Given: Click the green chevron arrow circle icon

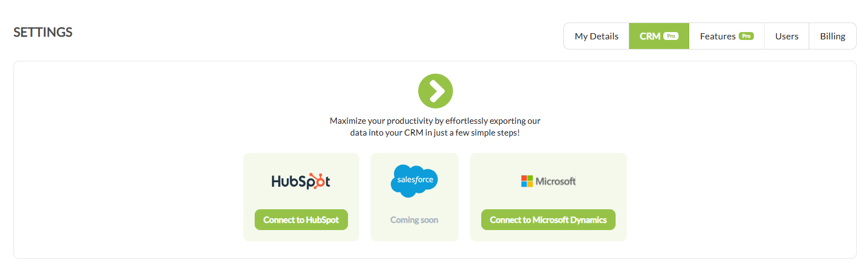Looking at the screenshot, I should 435,91.
